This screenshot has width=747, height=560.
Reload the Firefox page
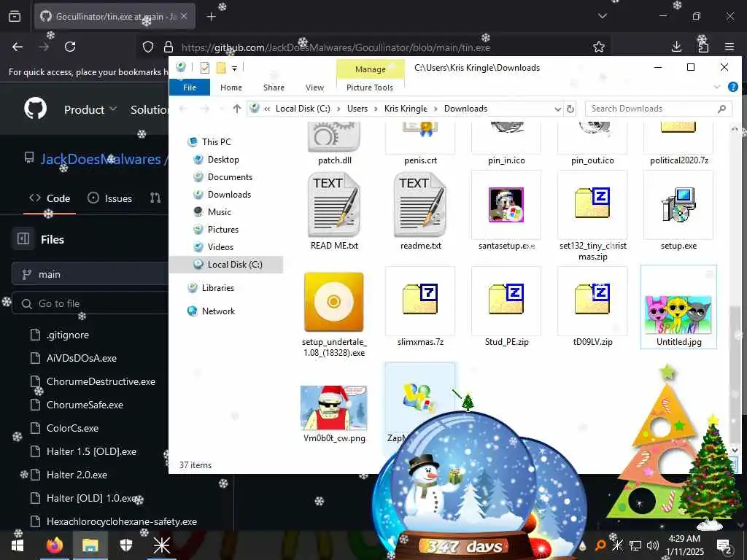[x=70, y=47]
